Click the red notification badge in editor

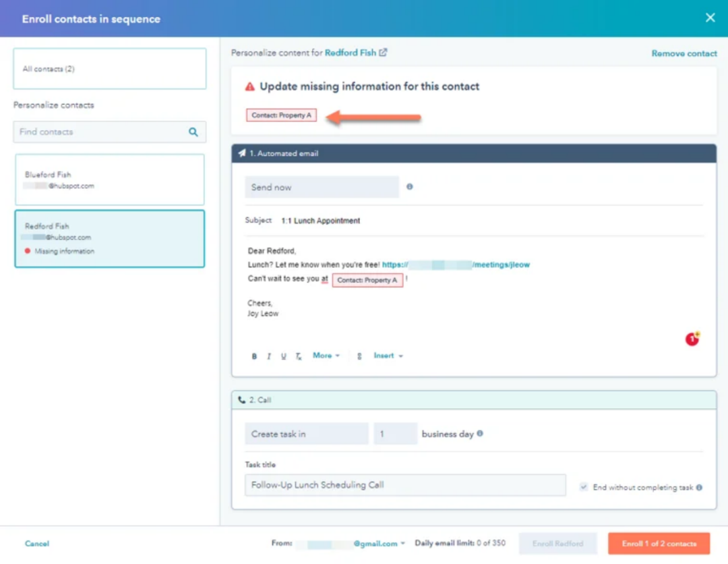coord(692,339)
